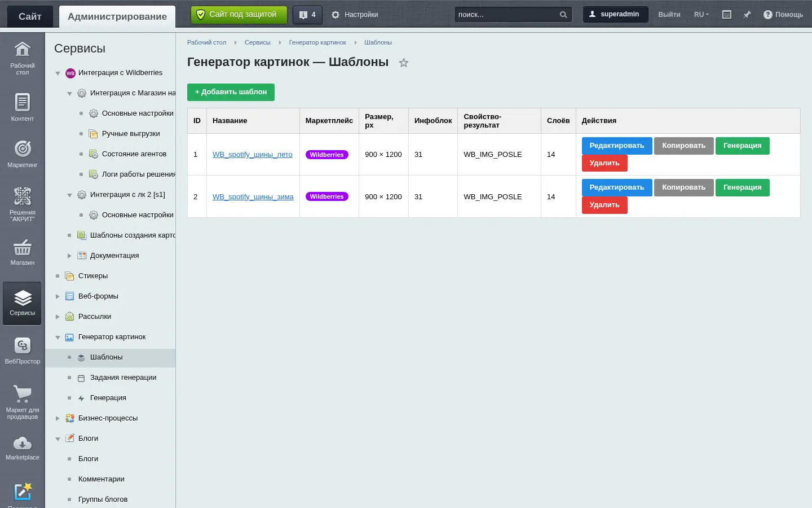Select Задания генерации in the tree menu
The height and width of the screenshot is (508, 812).
point(123,378)
